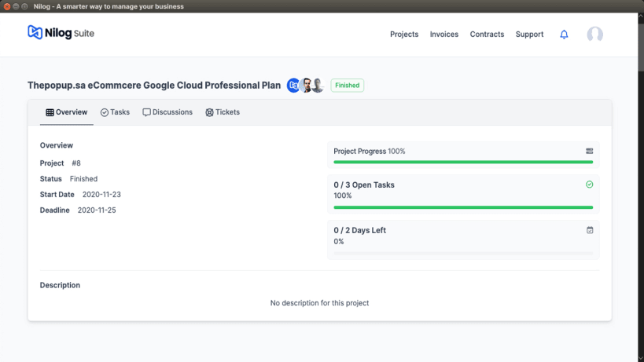This screenshot has height=362, width=644.
Task: Click the Project Progress 100% label
Action: (370, 152)
